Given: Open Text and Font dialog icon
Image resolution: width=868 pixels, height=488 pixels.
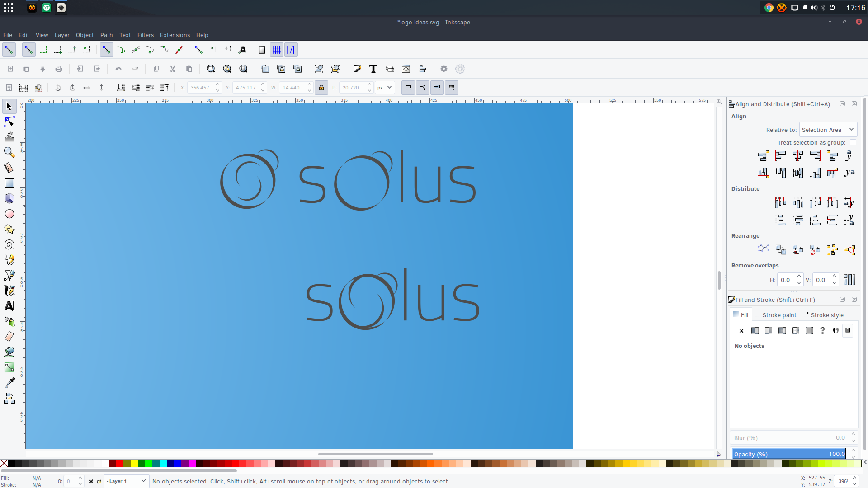Looking at the screenshot, I should 373,69.
